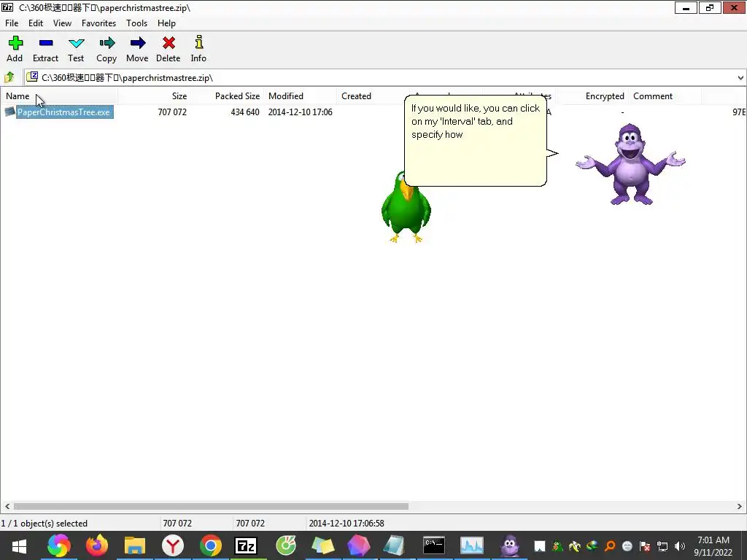Run Test on the archive
The image size is (747, 560).
pyautogui.click(x=76, y=49)
